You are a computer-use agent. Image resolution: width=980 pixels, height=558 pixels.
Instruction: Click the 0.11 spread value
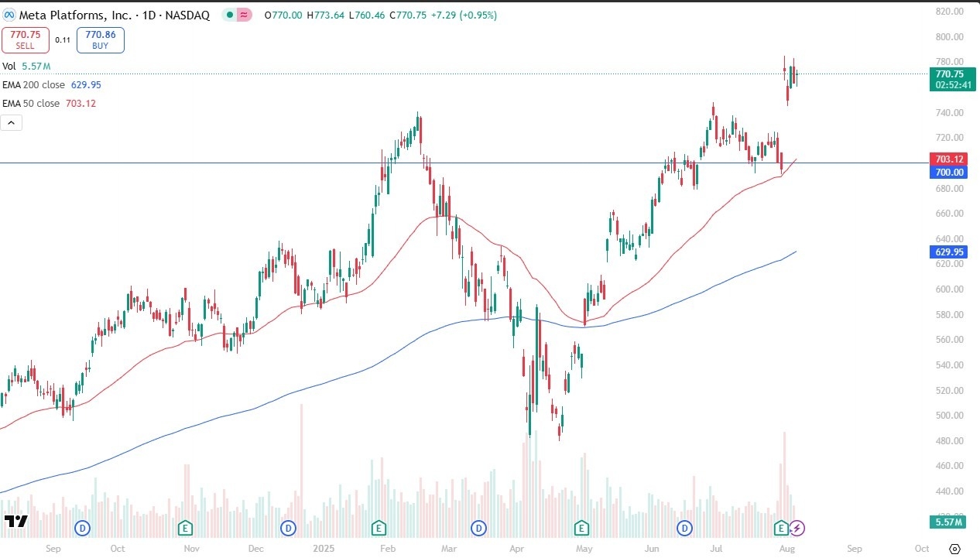(x=63, y=39)
